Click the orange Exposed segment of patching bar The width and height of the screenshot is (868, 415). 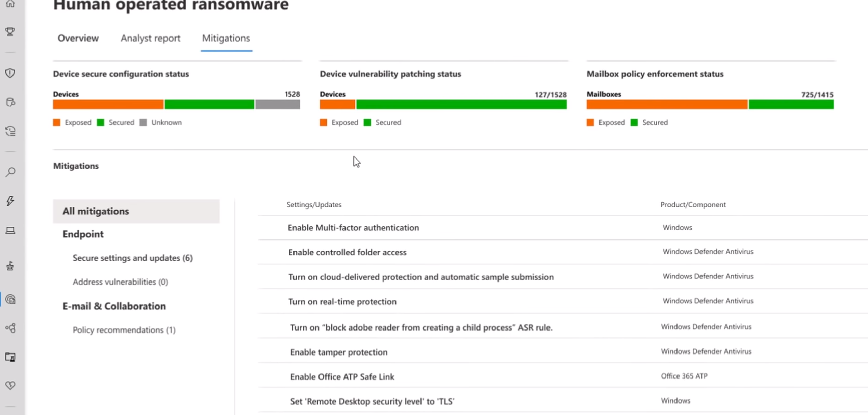tap(337, 105)
